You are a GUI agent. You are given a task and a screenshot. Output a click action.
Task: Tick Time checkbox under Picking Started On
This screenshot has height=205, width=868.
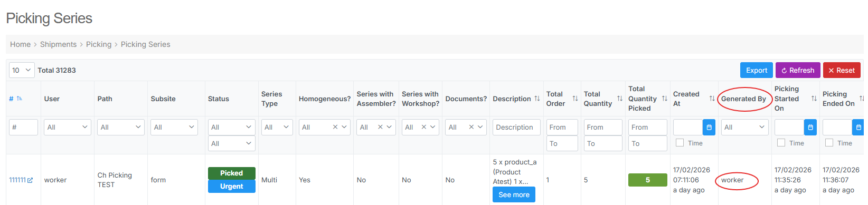coord(781,143)
